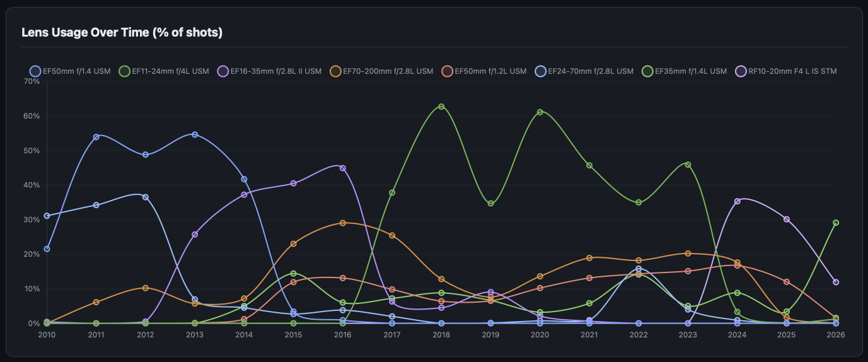Click the green peak data point at 2018
868x362 pixels.
[441, 107]
